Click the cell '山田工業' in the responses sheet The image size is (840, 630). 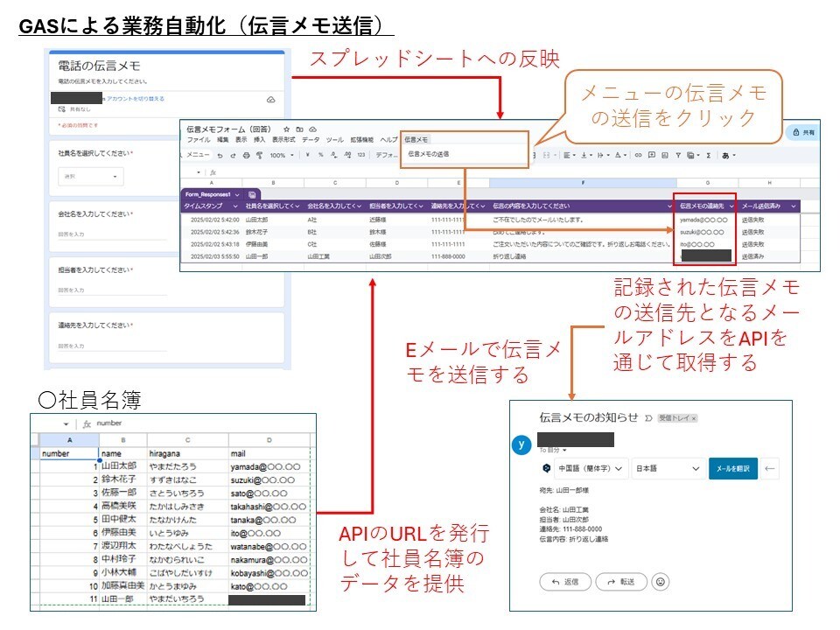335,256
